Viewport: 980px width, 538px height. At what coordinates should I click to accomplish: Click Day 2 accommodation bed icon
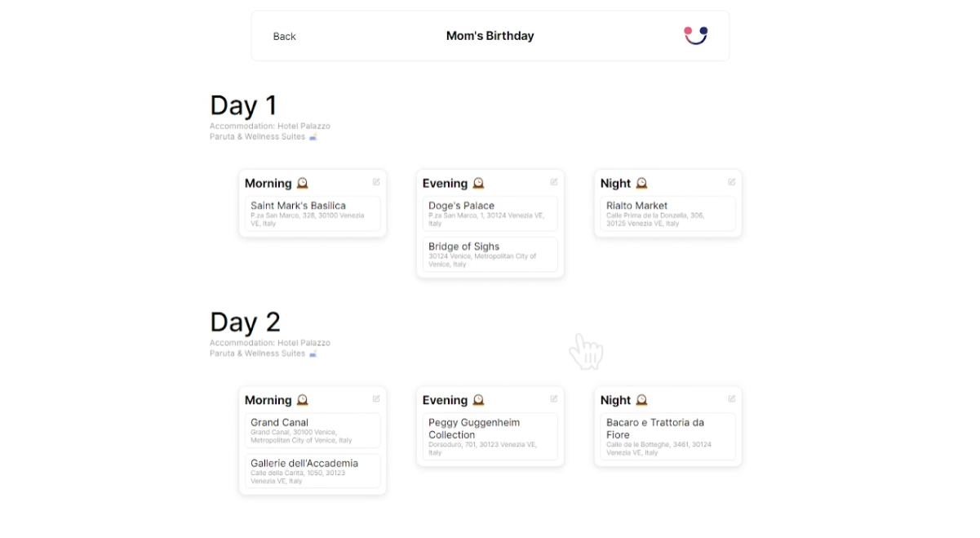tap(313, 354)
